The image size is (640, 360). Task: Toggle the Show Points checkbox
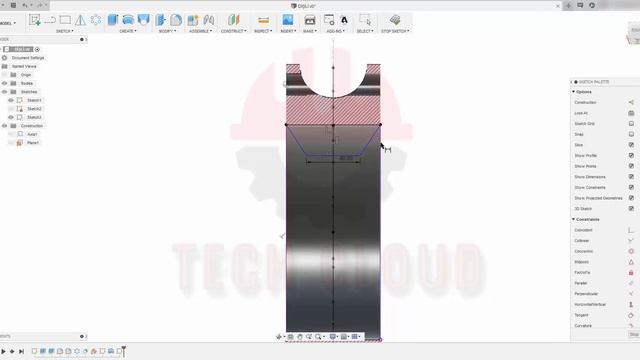click(x=631, y=166)
